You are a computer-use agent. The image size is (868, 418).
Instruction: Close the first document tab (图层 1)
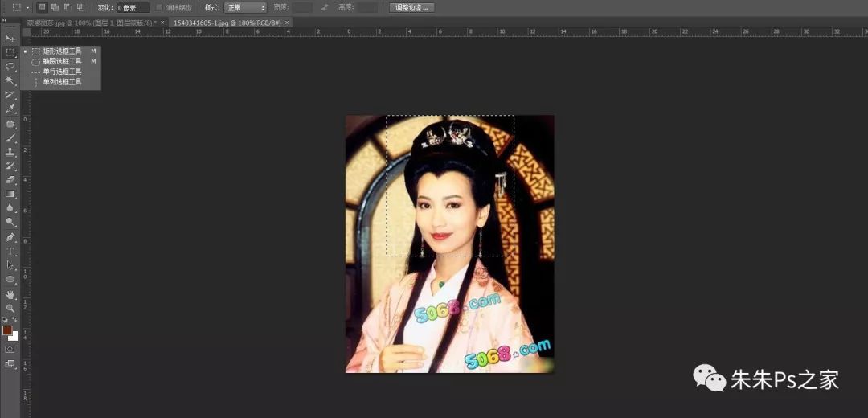point(162,23)
